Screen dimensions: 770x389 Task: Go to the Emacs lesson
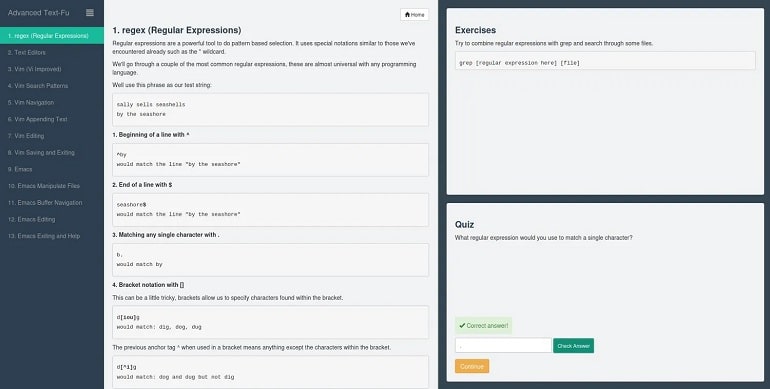52,169
